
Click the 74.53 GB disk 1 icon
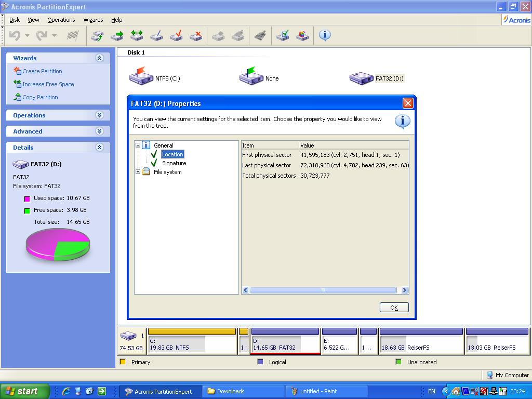click(129, 336)
